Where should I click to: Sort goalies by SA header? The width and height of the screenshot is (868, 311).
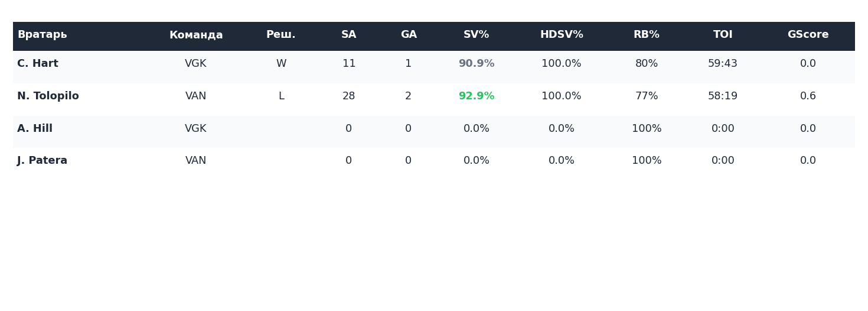point(348,35)
